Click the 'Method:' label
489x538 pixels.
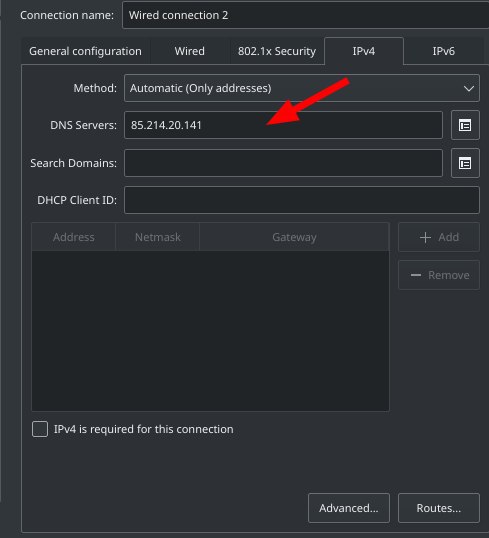pos(95,88)
